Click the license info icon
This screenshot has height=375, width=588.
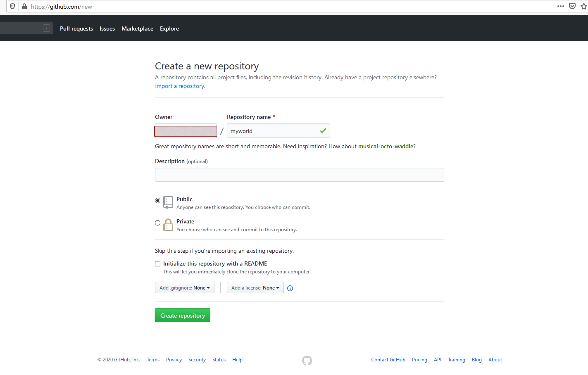coord(290,288)
